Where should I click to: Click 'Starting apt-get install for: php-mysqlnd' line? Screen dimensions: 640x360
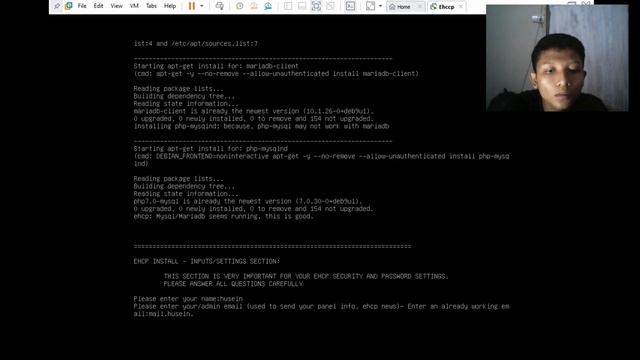tap(211, 149)
